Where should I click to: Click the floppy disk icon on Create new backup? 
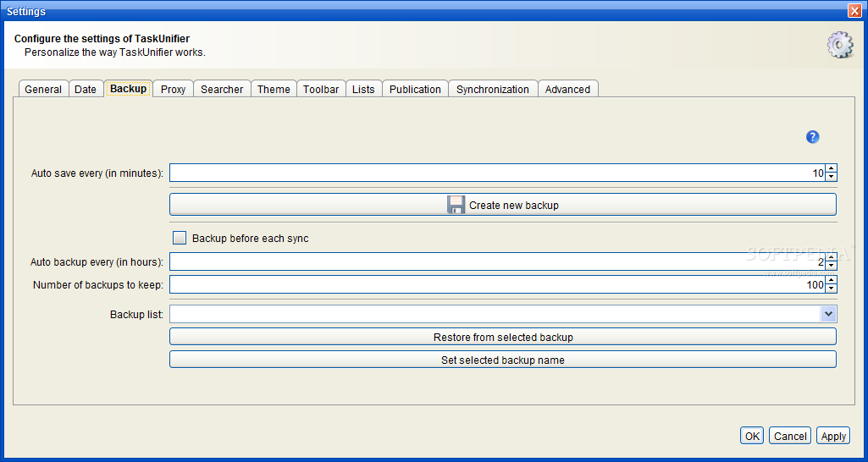[x=456, y=205]
